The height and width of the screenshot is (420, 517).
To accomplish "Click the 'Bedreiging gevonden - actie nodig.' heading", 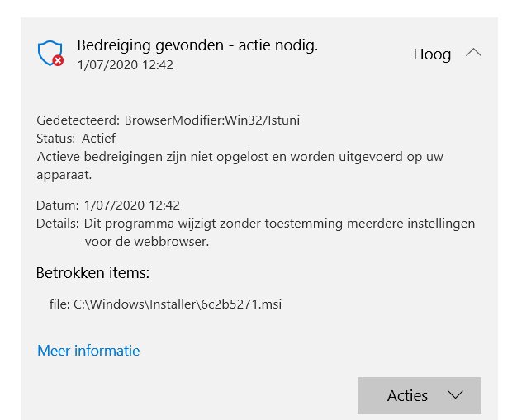I will pyautogui.click(x=197, y=45).
